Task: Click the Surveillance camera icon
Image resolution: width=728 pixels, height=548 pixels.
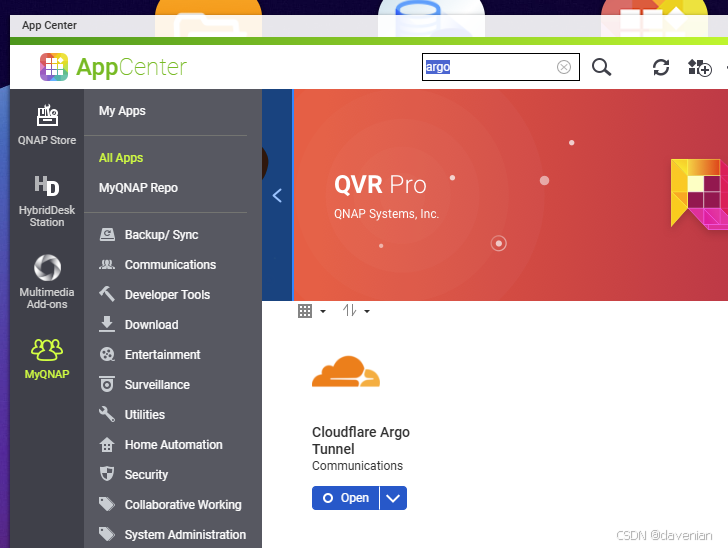Action: click(107, 384)
